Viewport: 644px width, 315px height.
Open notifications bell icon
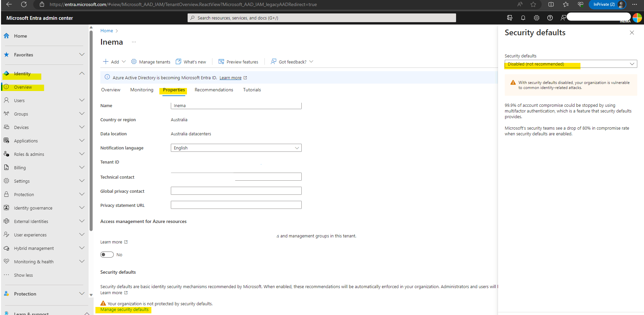click(523, 18)
